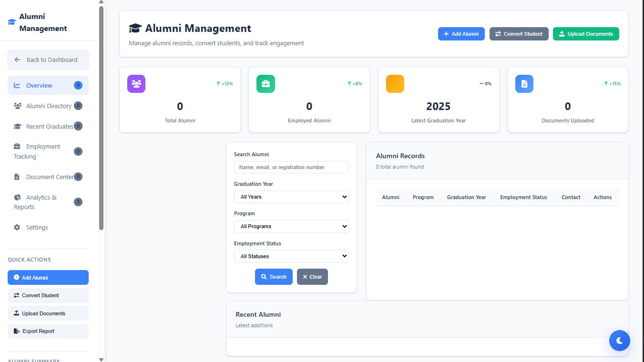Image resolution: width=644 pixels, height=362 pixels.
Task: Click the orange Latest Graduation Year icon
Action: 395,84
